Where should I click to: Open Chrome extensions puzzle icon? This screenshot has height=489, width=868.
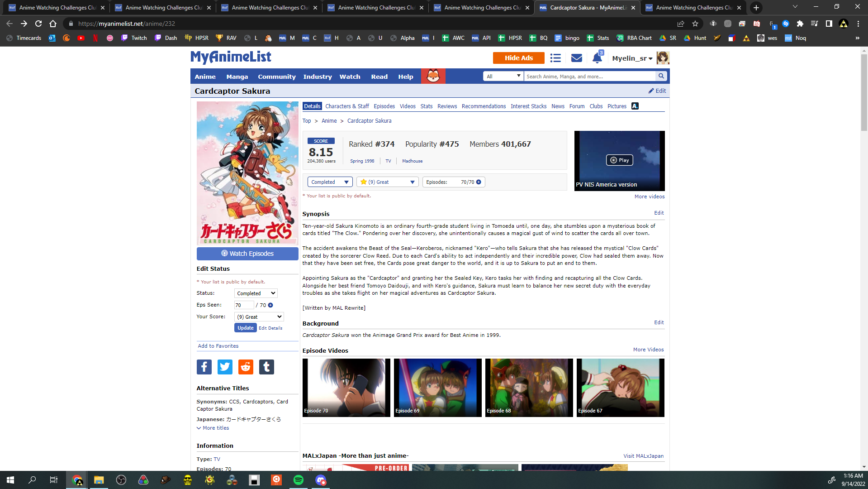pyautogui.click(x=800, y=24)
